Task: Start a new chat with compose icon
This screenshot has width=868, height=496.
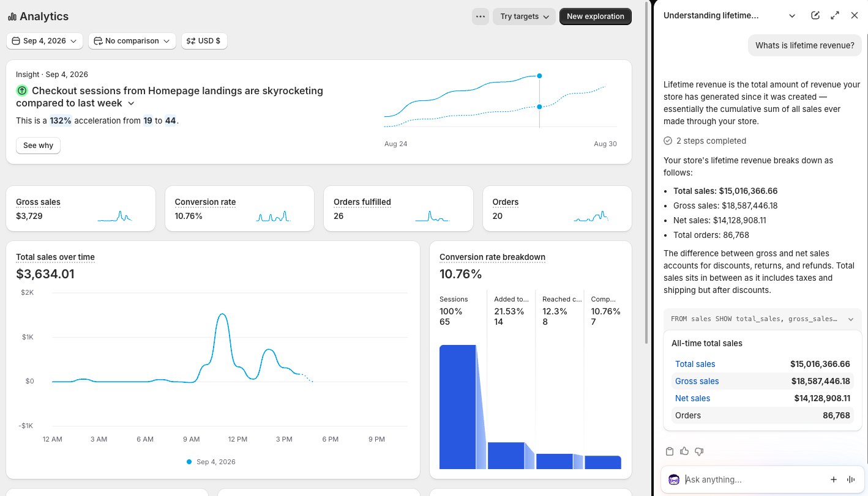Action: click(x=815, y=15)
